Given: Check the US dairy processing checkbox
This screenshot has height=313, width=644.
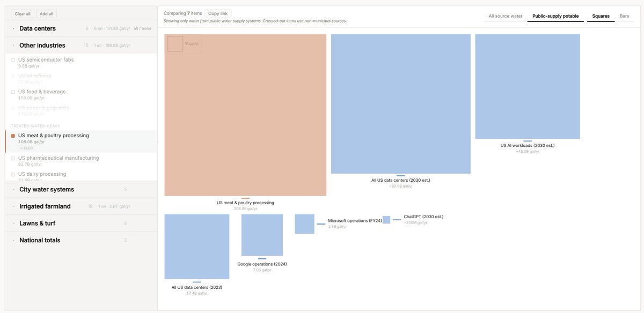Looking at the screenshot, I should pos(13,175).
